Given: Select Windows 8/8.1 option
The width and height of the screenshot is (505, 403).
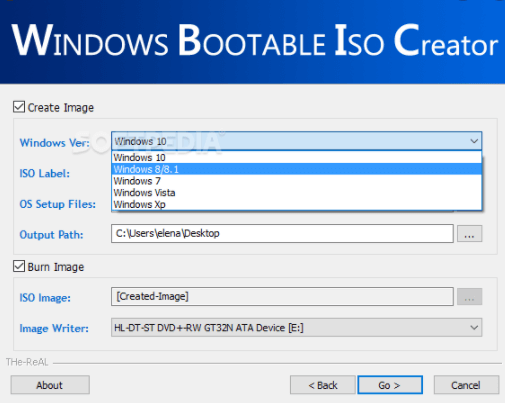Looking at the screenshot, I should (297, 169).
